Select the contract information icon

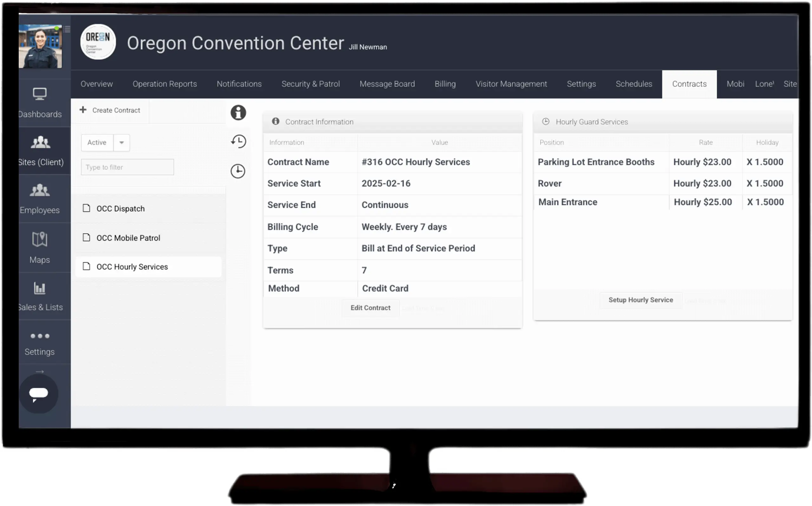[238, 112]
